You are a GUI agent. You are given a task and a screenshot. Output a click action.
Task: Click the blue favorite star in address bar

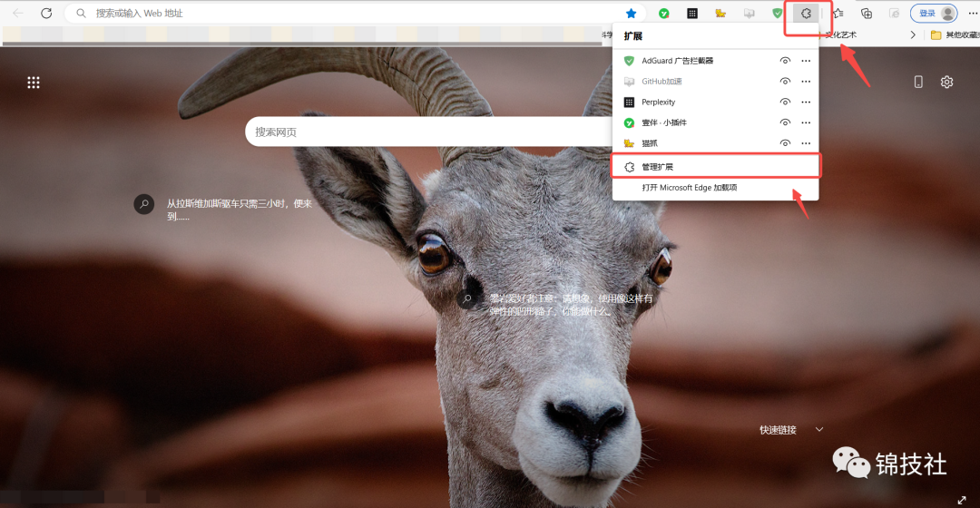pos(632,14)
